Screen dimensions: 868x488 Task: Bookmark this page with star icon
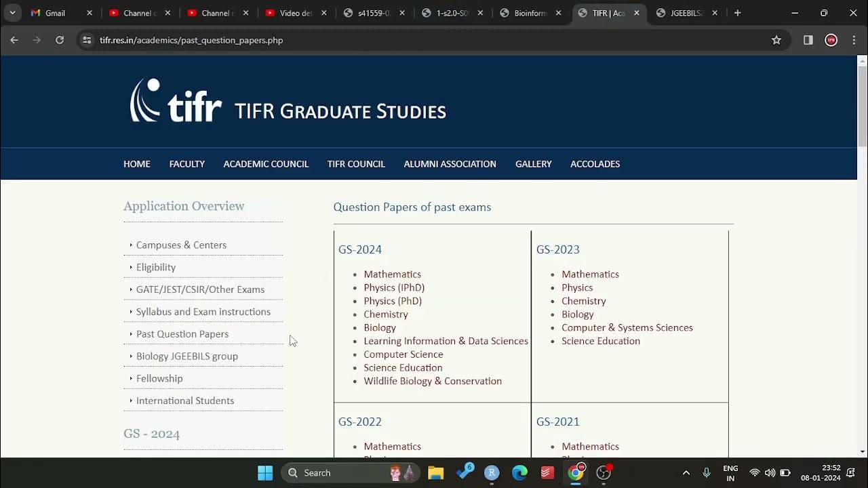pyautogui.click(x=776, y=40)
